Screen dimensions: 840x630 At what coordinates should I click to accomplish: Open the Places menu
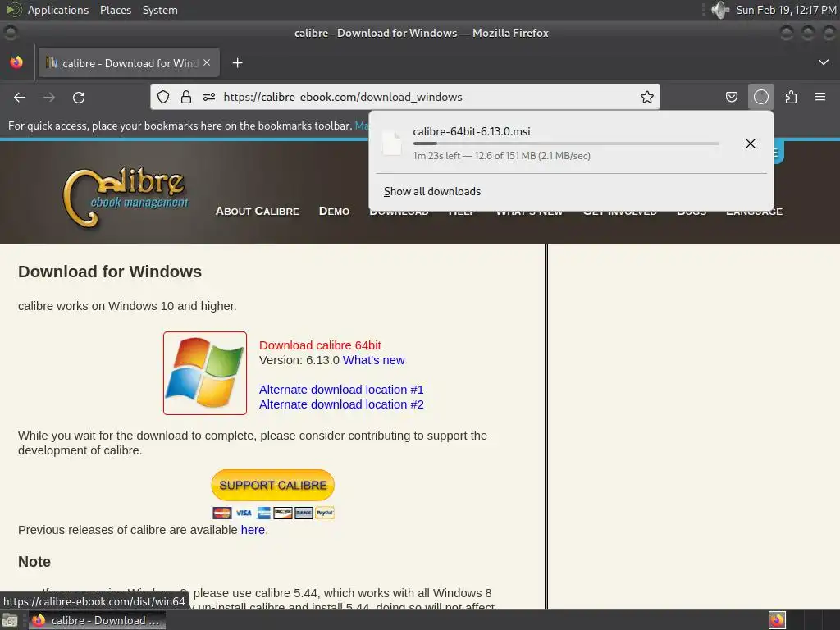pos(115,10)
